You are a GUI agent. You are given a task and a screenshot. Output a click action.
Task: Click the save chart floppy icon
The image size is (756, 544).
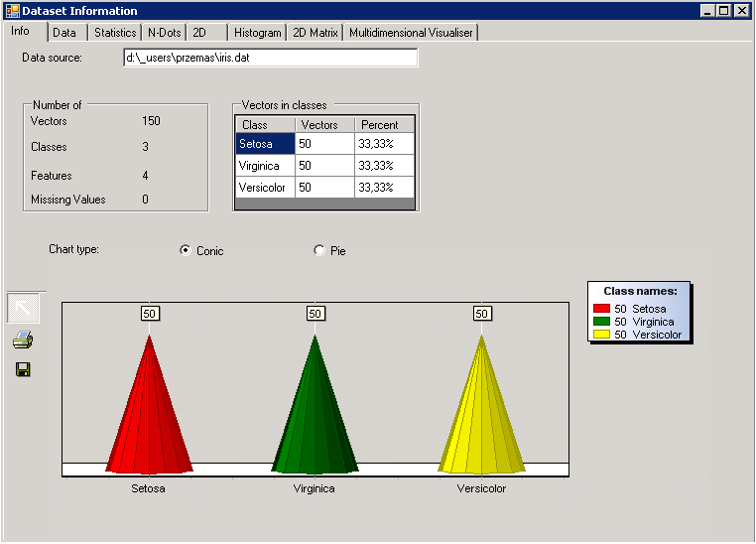pos(23,369)
